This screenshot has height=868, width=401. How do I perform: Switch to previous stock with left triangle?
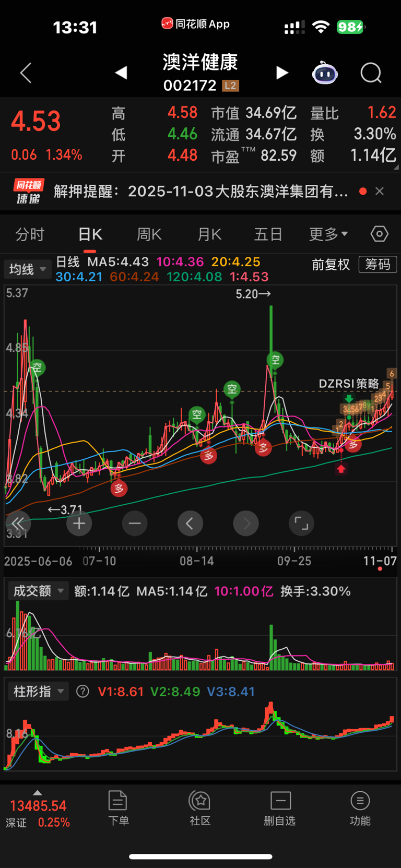click(121, 73)
